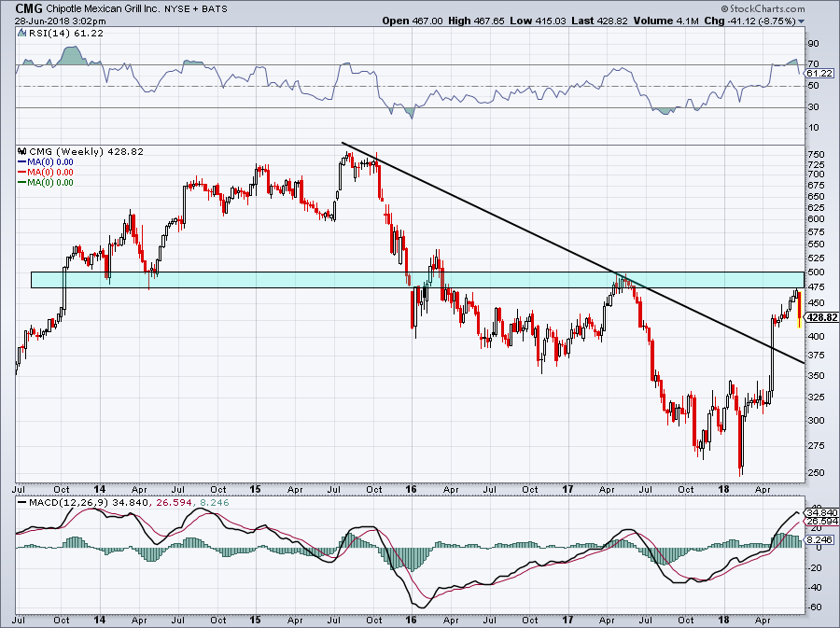Image resolution: width=840 pixels, height=628 pixels.
Task: Click the green 8.246 value in MACD legend
Action: [214, 503]
